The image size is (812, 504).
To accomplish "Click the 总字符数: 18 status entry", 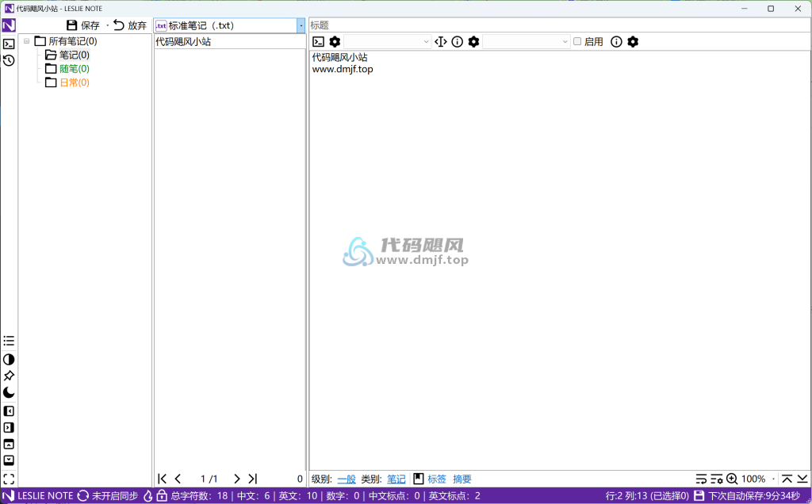I will (x=199, y=496).
